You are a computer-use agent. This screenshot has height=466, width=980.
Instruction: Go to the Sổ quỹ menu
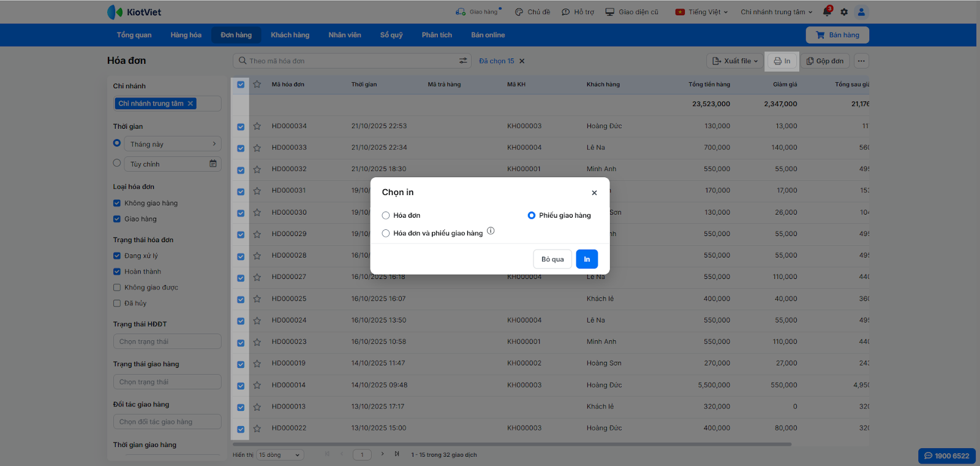tap(391, 35)
